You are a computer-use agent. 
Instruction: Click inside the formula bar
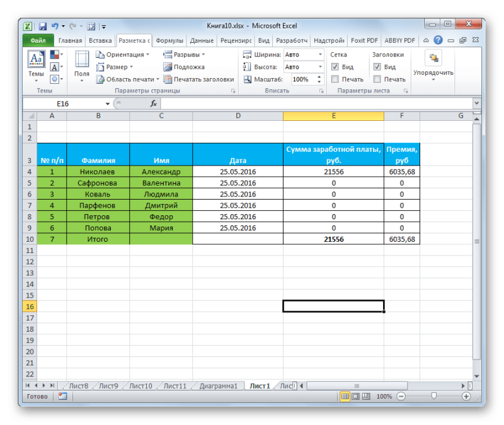click(x=316, y=103)
